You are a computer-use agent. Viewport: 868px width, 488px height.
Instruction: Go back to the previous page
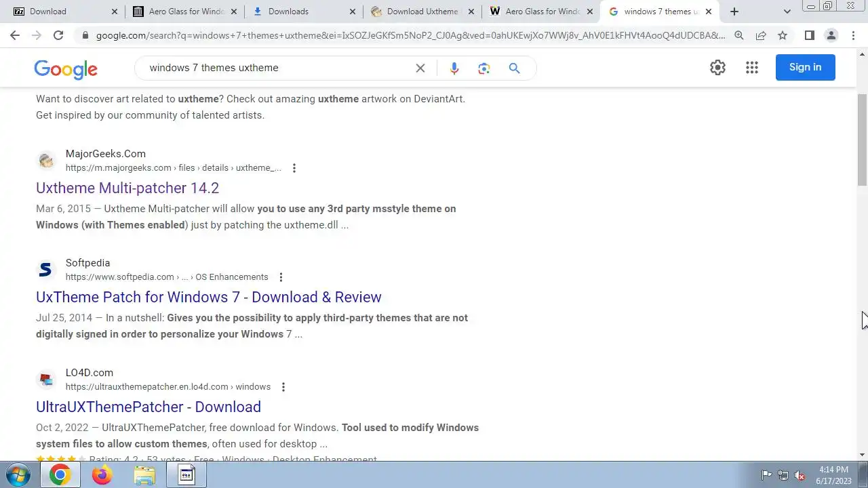(15, 35)
